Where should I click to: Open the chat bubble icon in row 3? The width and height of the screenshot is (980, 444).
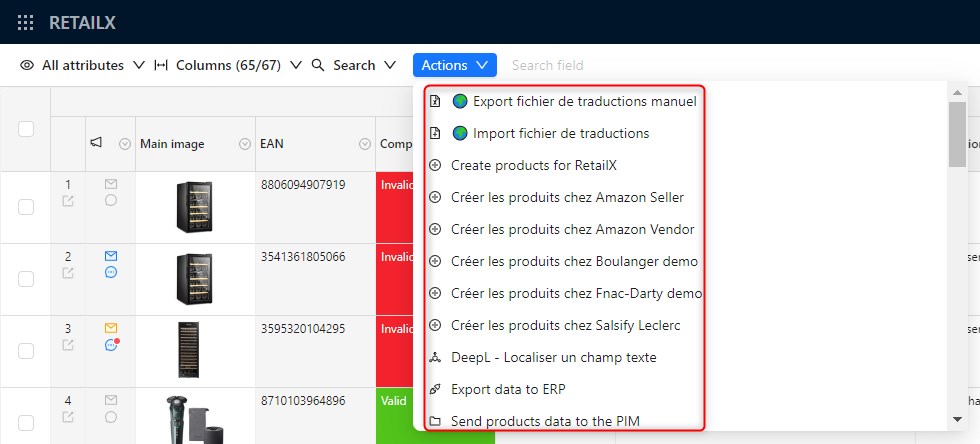[x=111, y=345]
